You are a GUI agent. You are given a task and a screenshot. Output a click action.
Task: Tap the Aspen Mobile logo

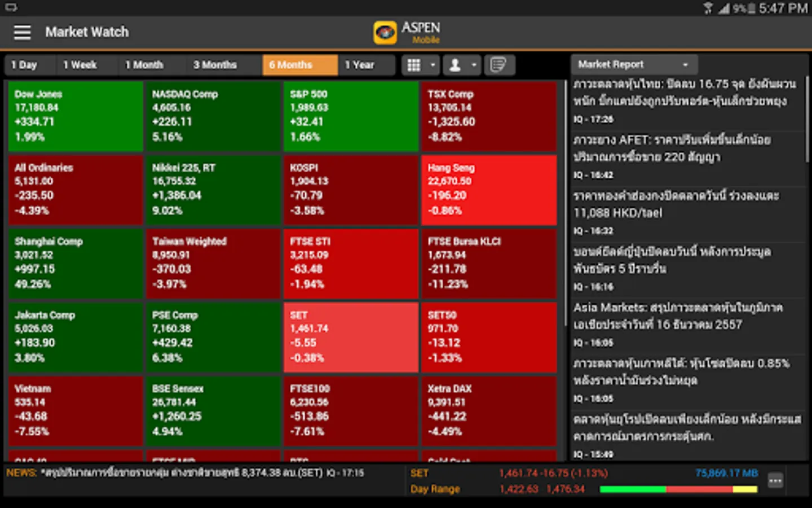(x=407, y=32)
